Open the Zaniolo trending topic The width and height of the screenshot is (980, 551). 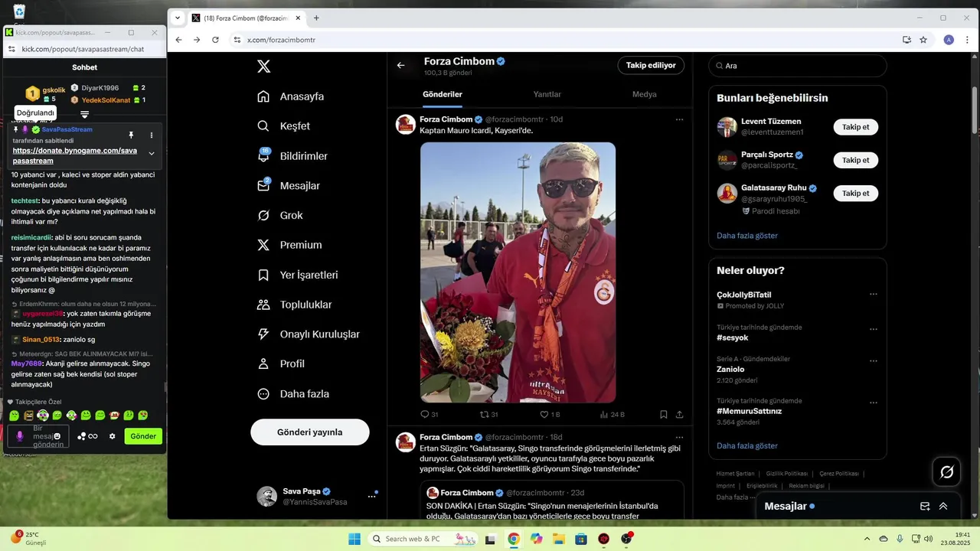click(730, 370)
